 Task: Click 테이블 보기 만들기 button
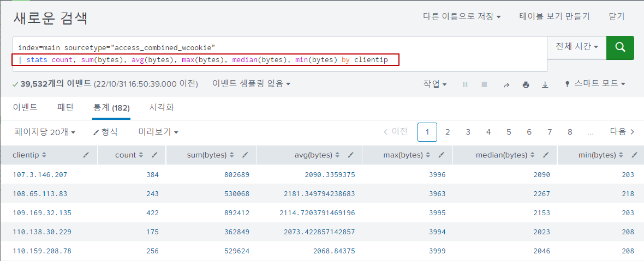pos(554,16)
